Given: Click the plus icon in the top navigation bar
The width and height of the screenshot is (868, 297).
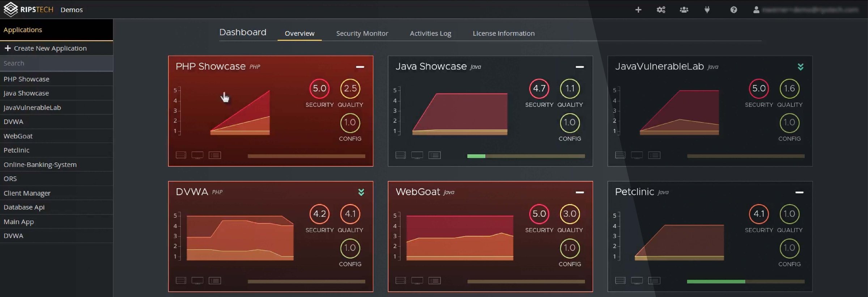Looking at the screenshot, I should tap(638, 10).
